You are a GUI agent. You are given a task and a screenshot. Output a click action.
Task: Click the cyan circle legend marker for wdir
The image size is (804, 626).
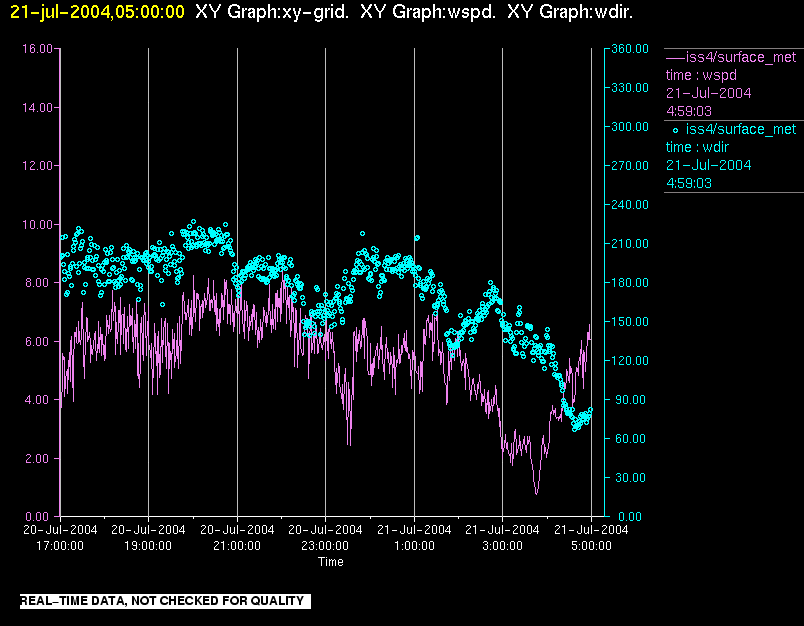click(x=675, y=131)
